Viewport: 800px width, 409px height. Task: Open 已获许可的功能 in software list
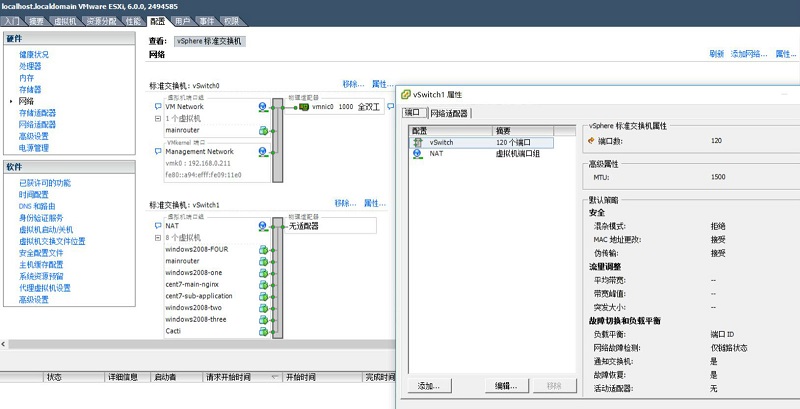(x=45, y=183)
